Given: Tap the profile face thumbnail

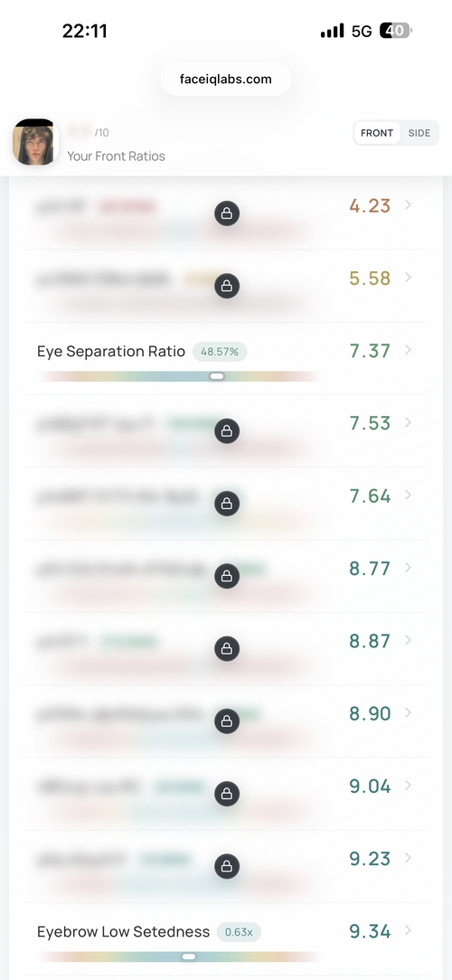Looking at the screenshot, I should tap(34, 142).
